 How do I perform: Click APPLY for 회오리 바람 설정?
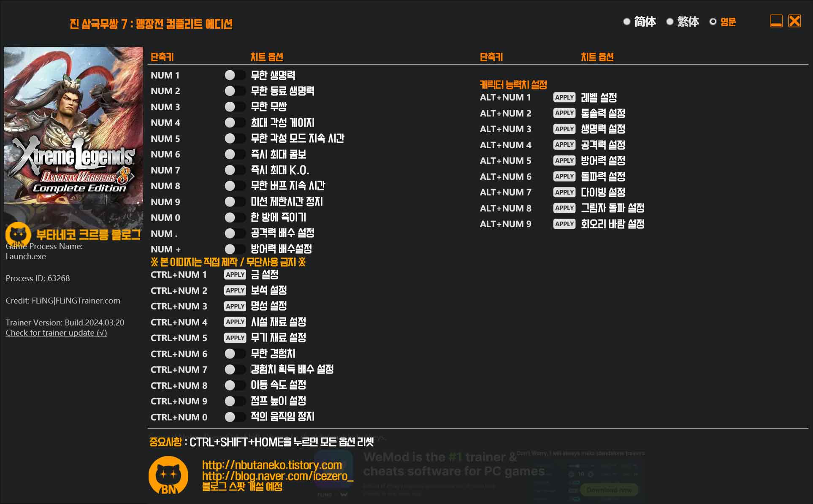[564, 224]
